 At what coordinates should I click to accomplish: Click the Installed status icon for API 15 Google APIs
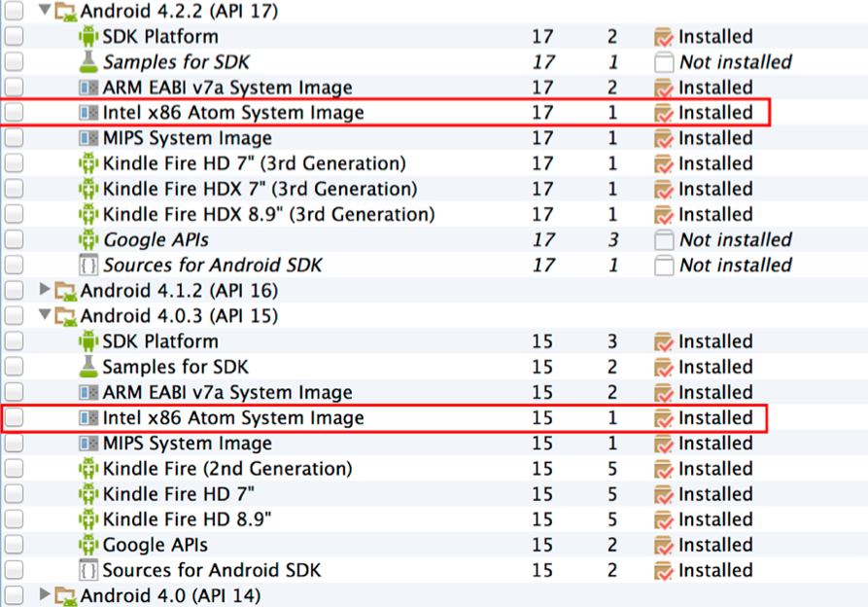[664, 545]
